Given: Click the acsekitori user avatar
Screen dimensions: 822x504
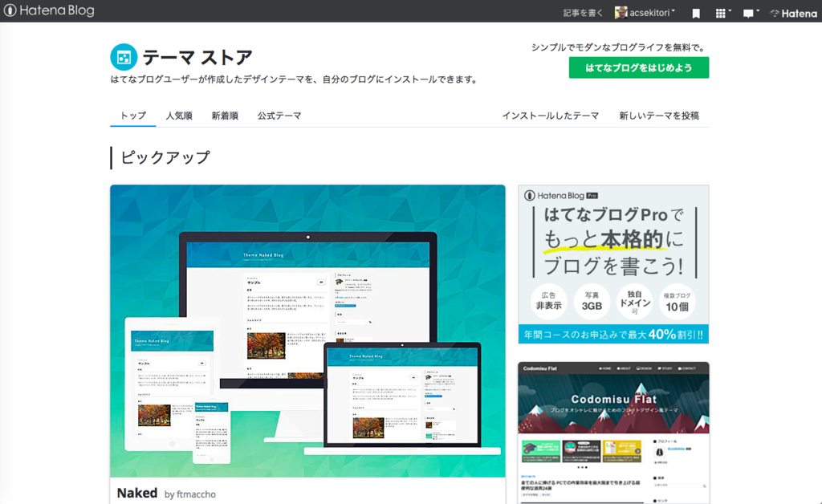Looking at the screenshot, I should 621,13.
